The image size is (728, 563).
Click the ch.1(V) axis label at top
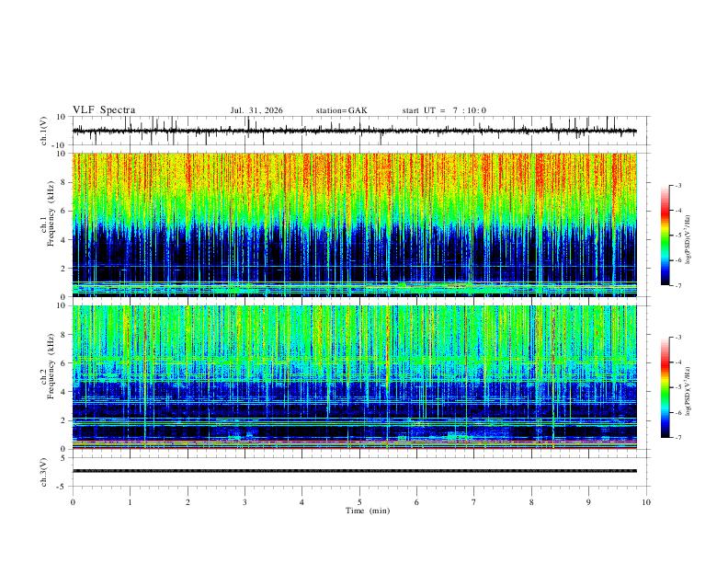45,131
